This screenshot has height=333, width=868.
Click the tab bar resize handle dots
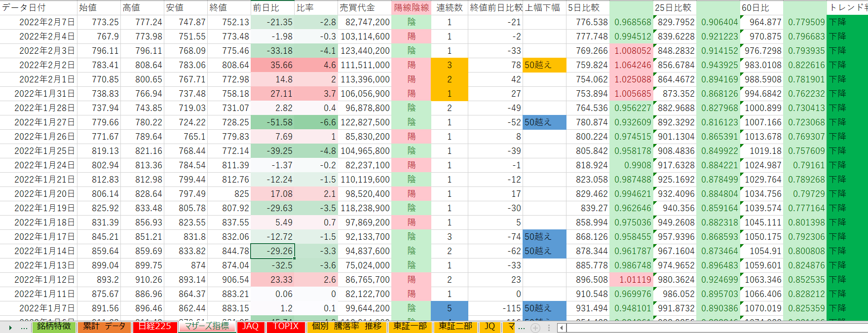point(549,327)
